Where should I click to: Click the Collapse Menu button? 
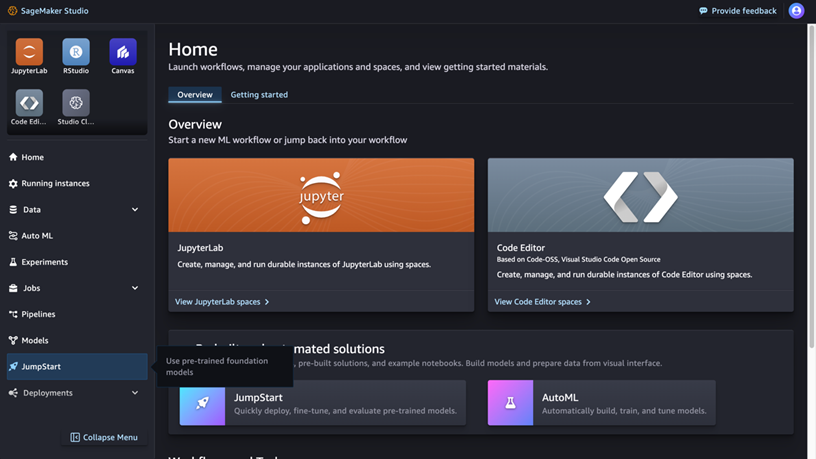coord(104,437)
